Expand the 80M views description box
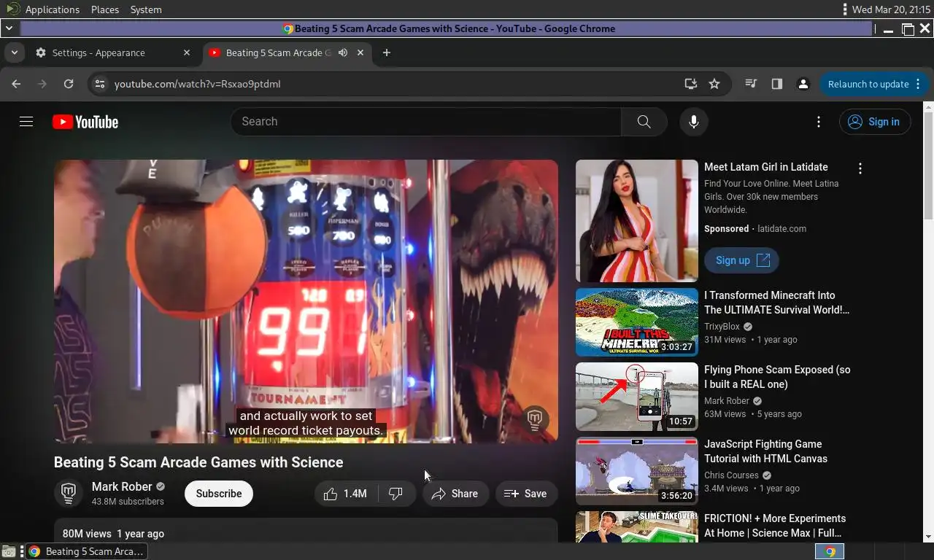Screen dimensions: 934x560 (x=306, y=531)
